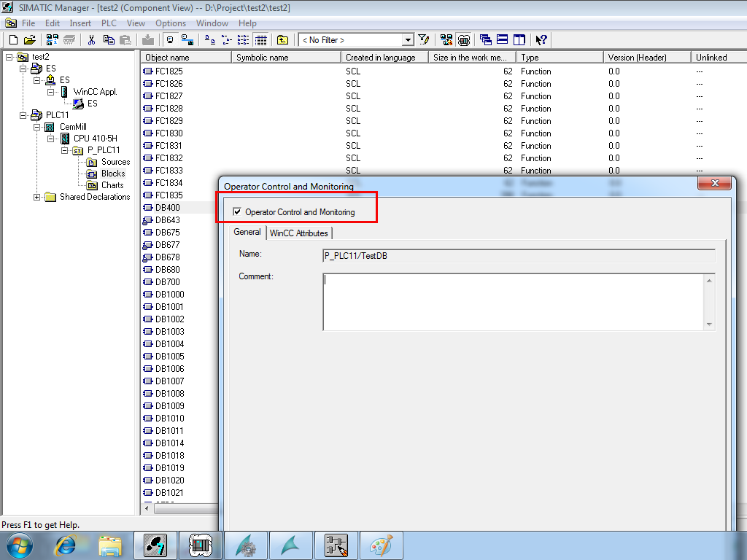
Task: Click the Windows Start orb
Action: coord(20,545)
